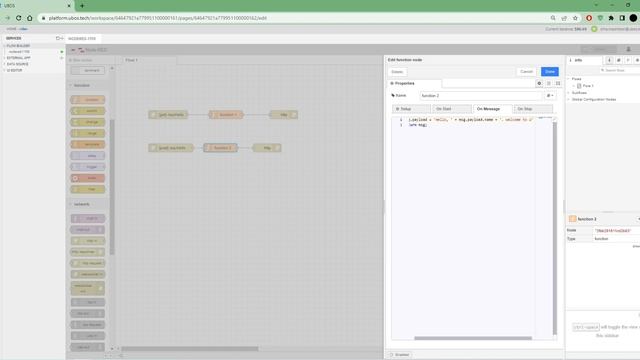Select the mqtt in node in network palette
Viewport: 640px width, 360px height.
88,218
